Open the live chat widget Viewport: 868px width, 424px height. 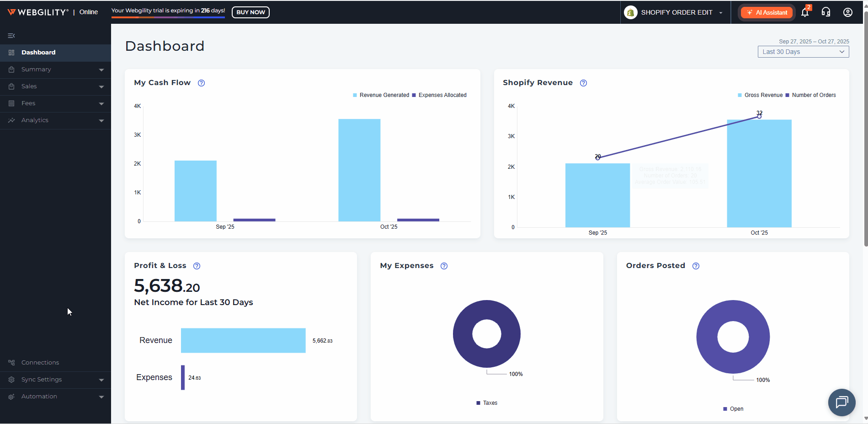coord(841,402)
